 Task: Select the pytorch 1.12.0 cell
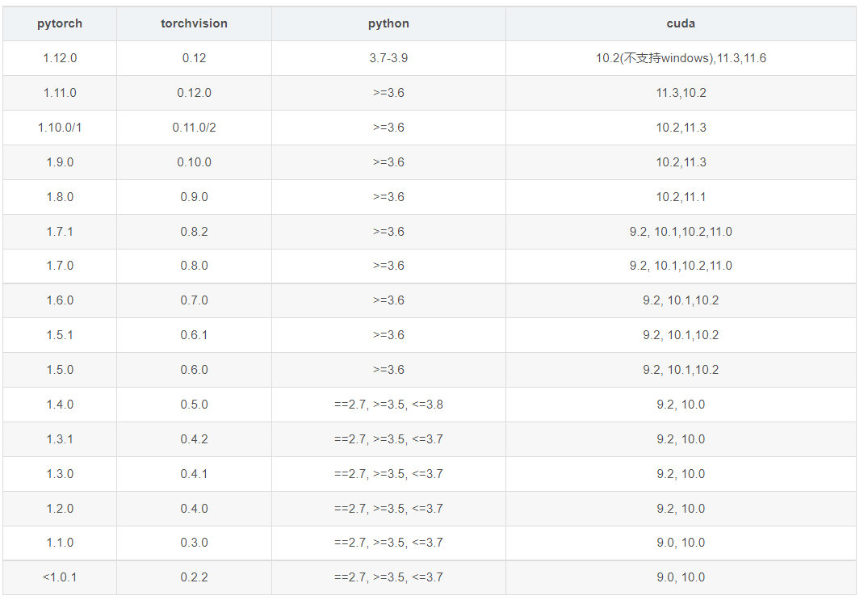click(60, 58)
